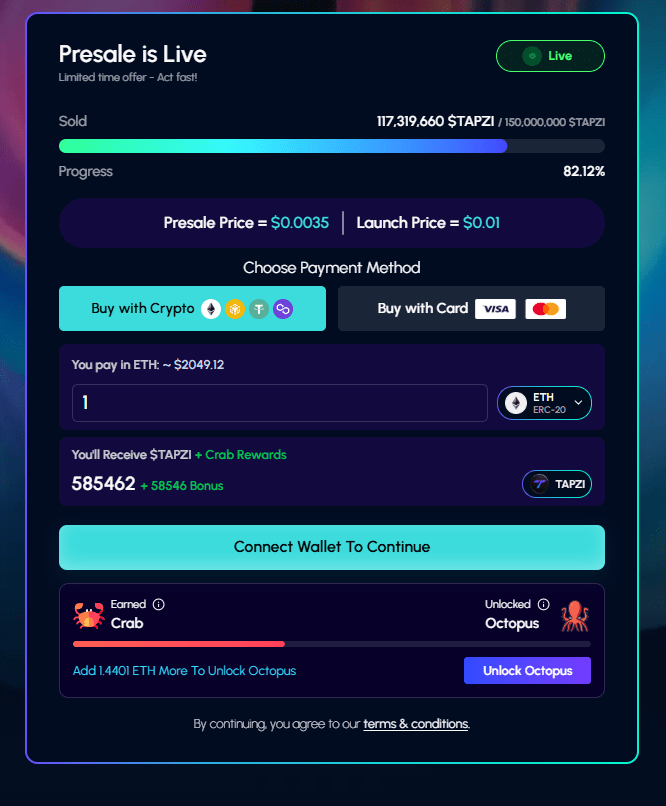Click the Octopus reward icon
The image size is (666, 806).
click(575, 615)
